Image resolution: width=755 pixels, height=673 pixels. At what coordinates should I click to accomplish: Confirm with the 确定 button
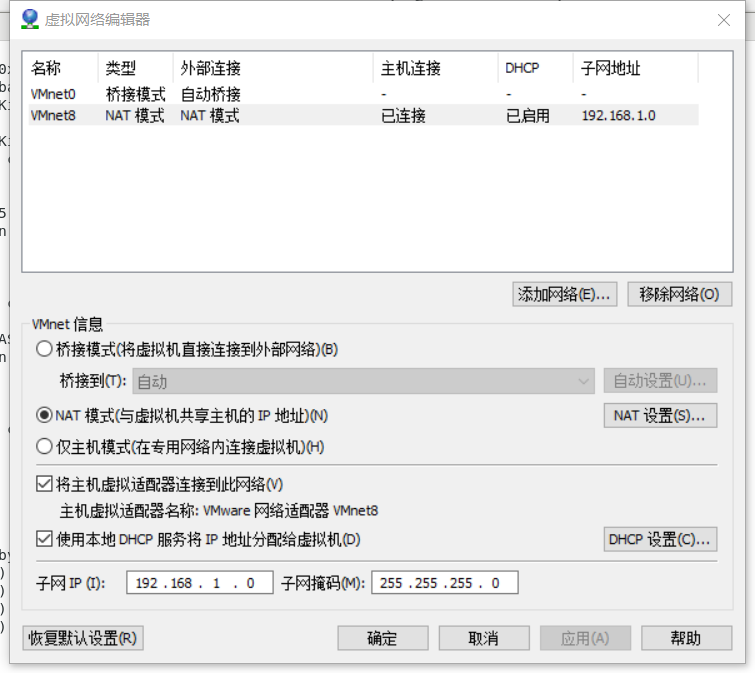pos(383,638)
